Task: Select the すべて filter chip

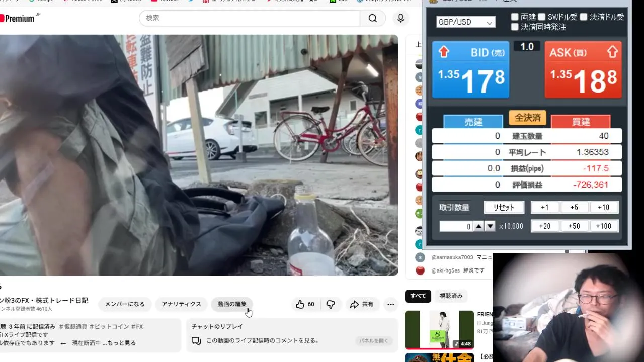Action: click(x=418, y=296)
